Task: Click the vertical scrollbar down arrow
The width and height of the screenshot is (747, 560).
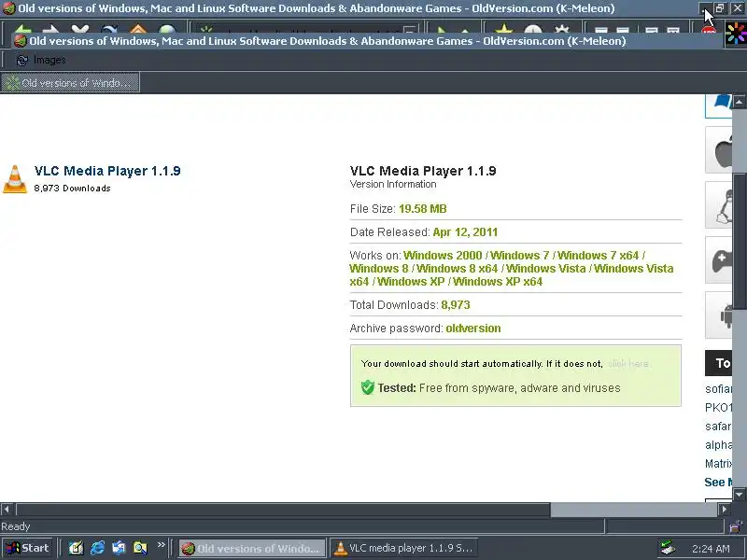Action: (x=740, y=495)
